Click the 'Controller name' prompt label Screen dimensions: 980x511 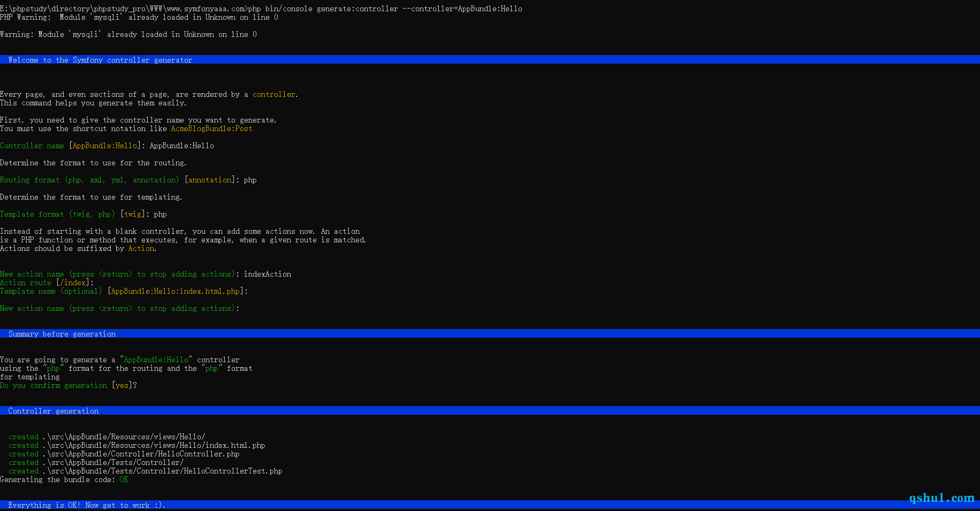pyautogui.click(x=32, y=146)
